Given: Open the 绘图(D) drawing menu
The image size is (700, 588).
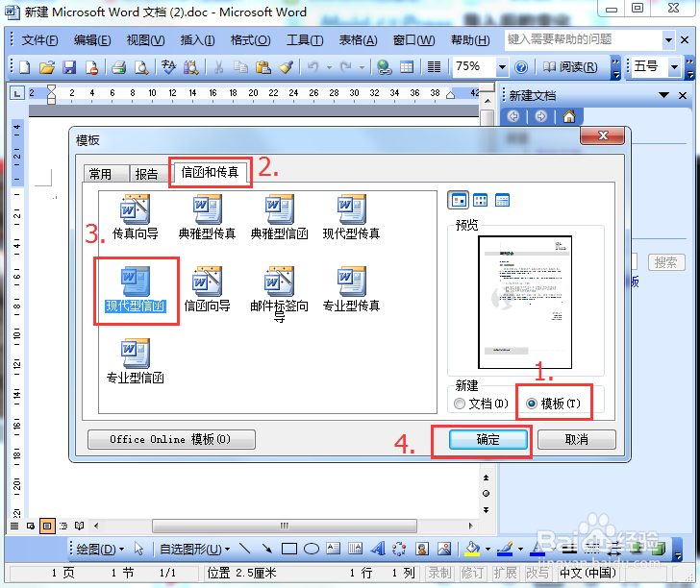Looking at the screenshot, I should click(100, 549).
